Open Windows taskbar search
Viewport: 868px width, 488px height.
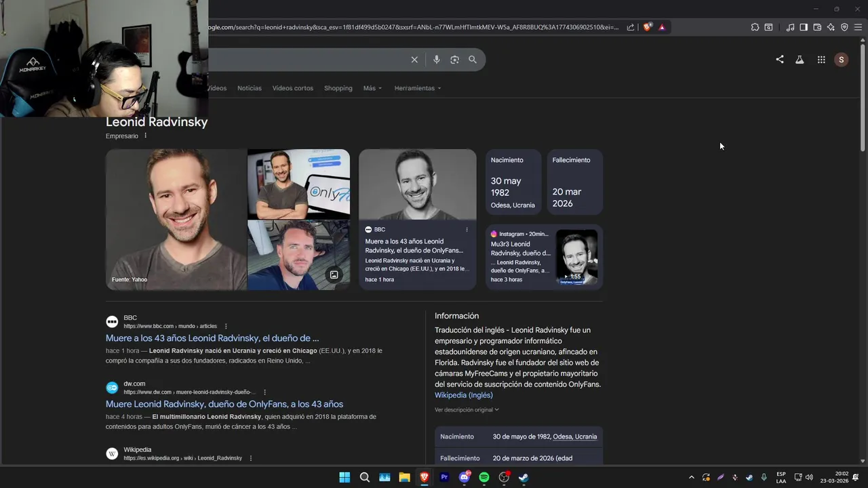[365, 477]
